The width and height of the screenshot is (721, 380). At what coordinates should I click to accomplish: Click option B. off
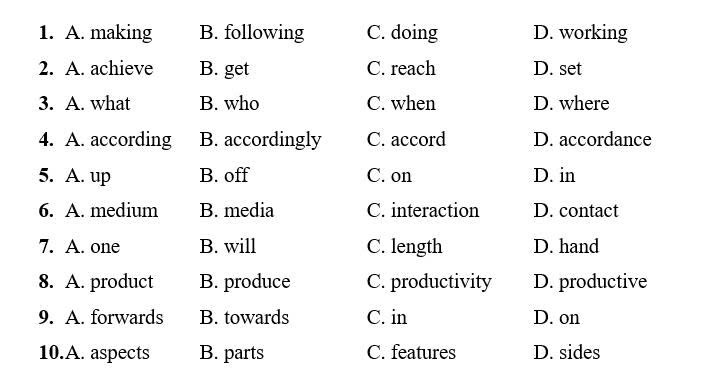coord(224,175)
